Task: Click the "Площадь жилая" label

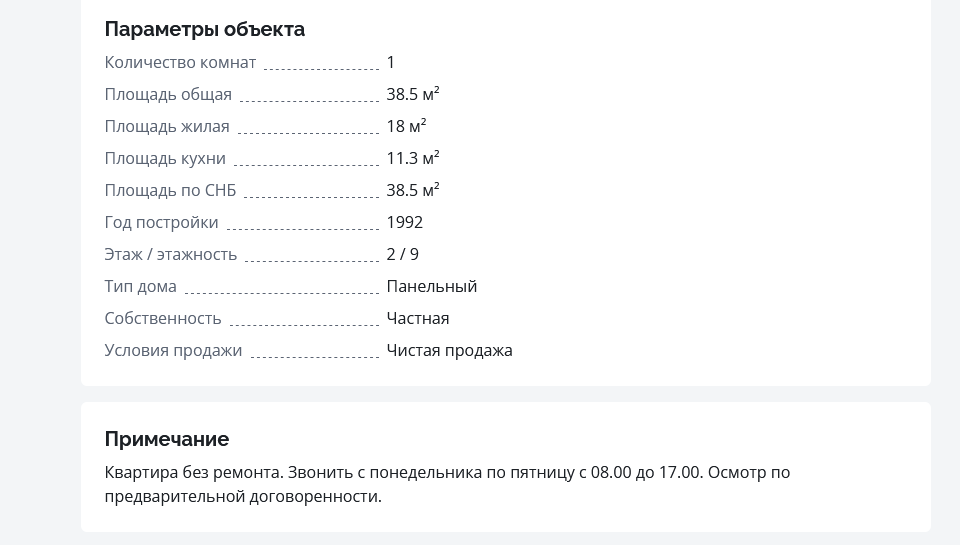Action: click(167, 126)
